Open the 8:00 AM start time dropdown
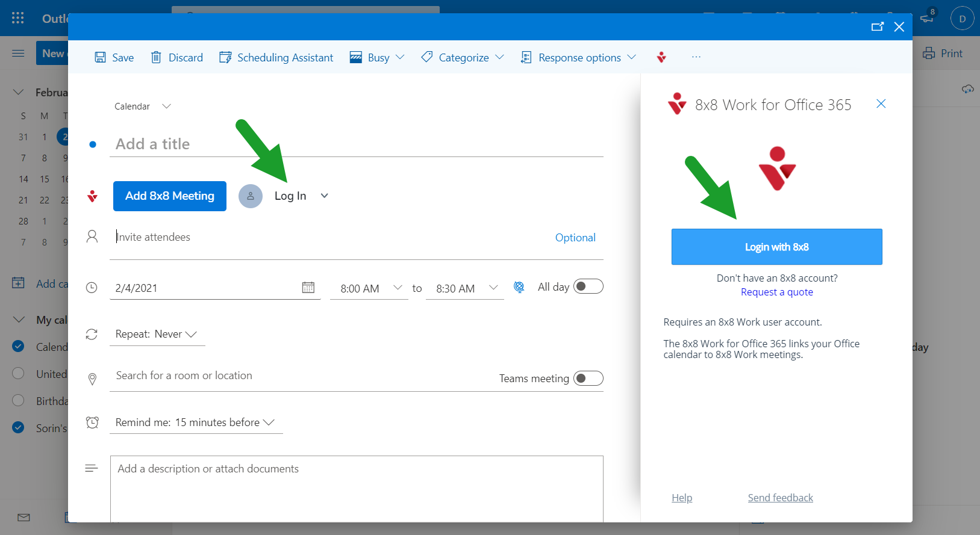This screenshot has width=980, height=535. pos(369,288)
